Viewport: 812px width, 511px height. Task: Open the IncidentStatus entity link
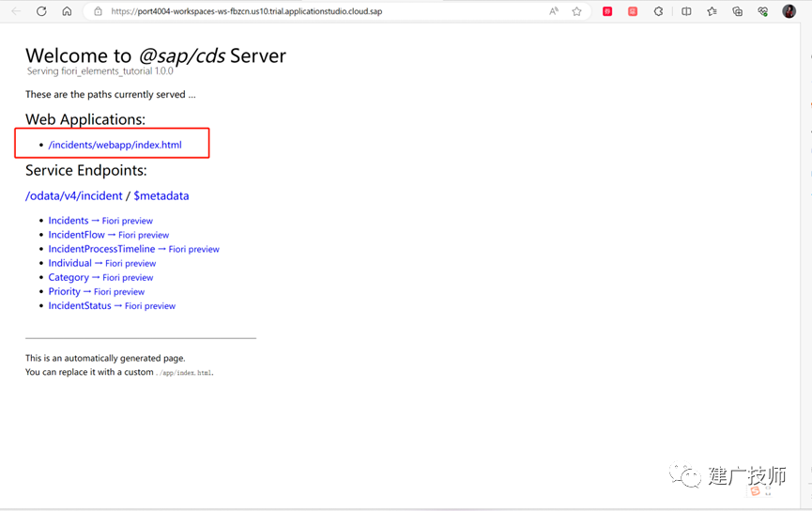click(x=80, y=306)
